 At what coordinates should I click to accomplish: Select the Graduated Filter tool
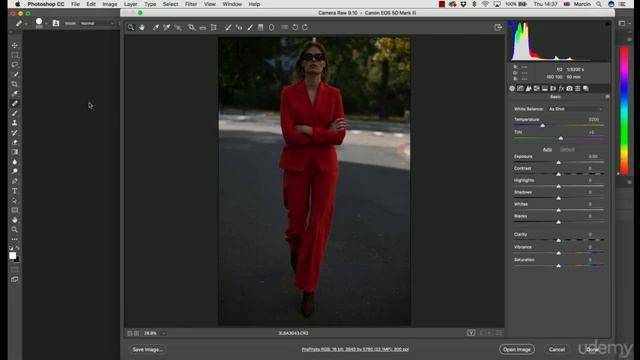coord(260,27)
